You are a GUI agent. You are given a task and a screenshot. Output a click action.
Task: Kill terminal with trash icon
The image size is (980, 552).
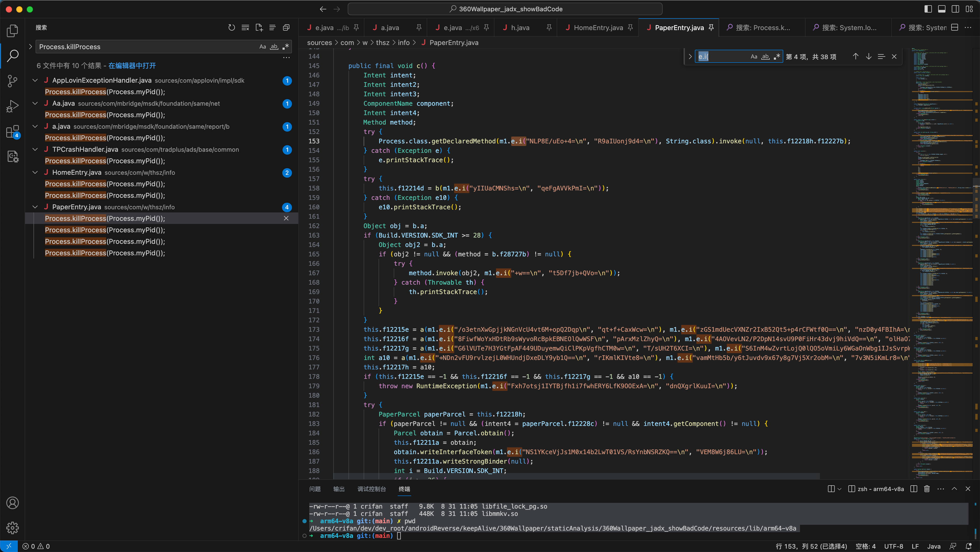point(927,489)
